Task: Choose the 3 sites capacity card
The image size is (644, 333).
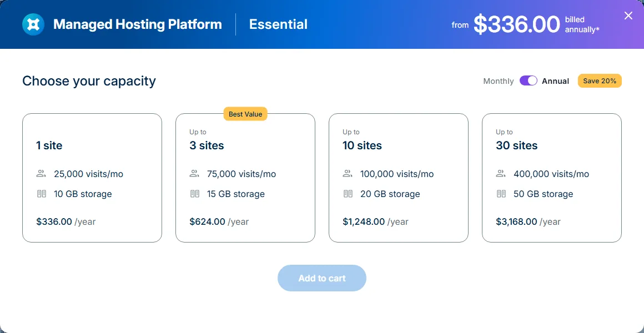Action: [245, 178]
